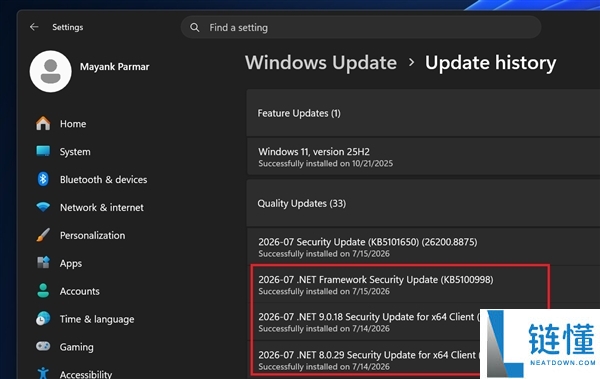600x379 pixels.
Task: Click the System monitor icon
Action: [x=43, y=151]
